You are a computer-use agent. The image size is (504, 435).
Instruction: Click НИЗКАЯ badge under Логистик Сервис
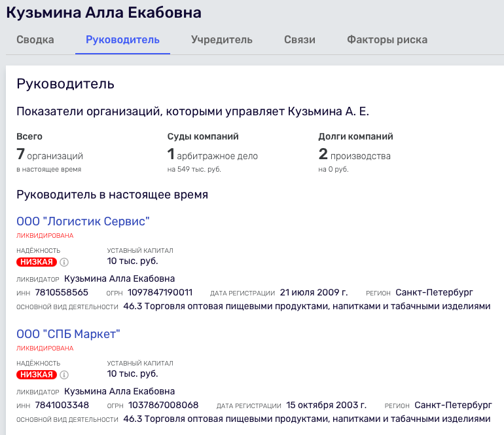(x=37, y=262)
